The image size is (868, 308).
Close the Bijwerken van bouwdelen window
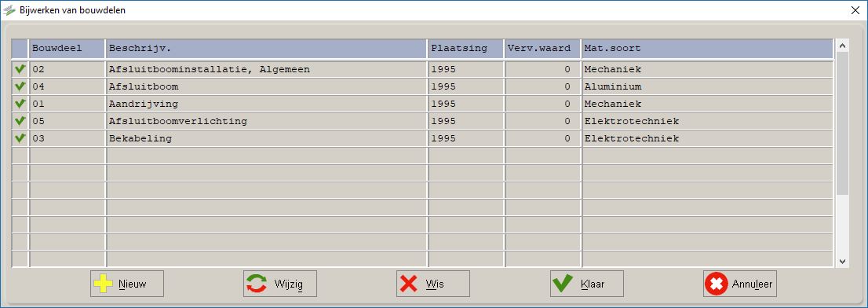click(855, 10)
